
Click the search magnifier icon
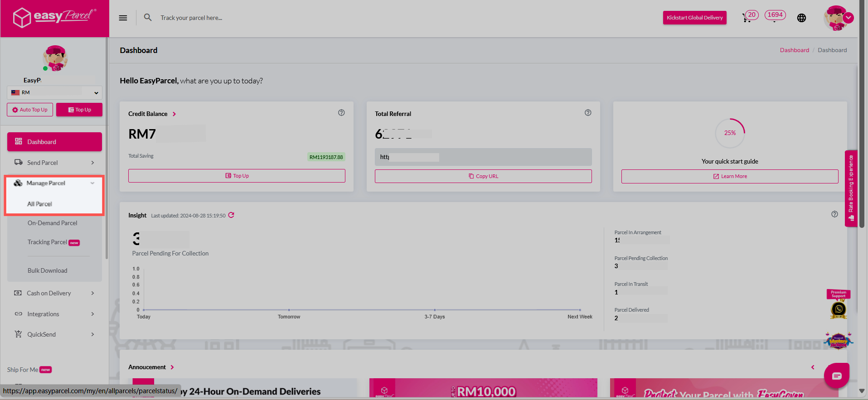coord(148,17)
